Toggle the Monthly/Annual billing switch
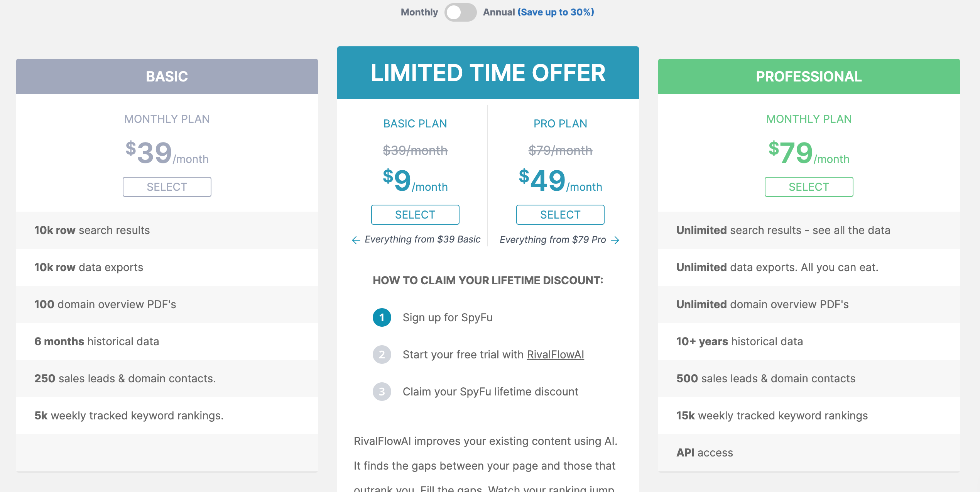This screenshot has width=980, height=492. (460, 12)
